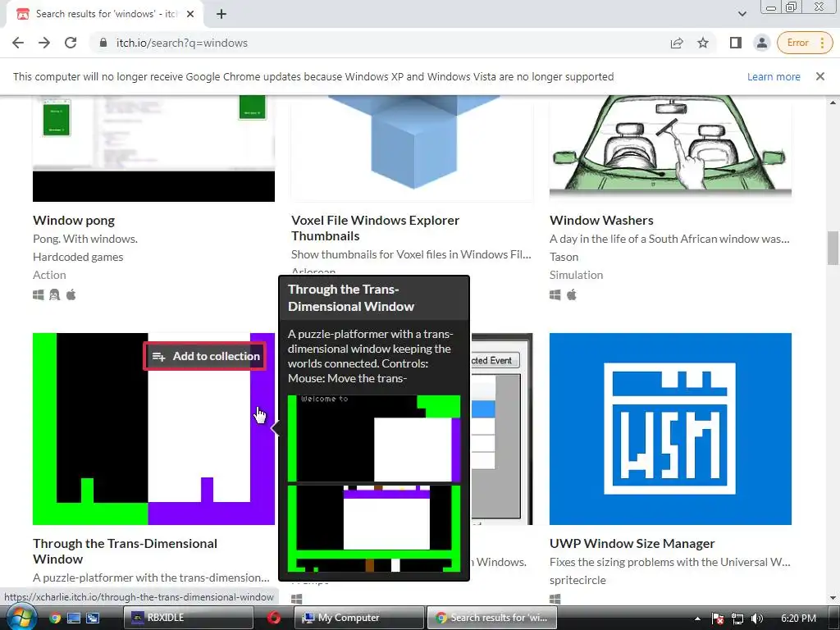The height and width of the screenshot is (630, 840).
Task: Dismiss the Chrome updates notification bar
Action: [x=820, y=76]
